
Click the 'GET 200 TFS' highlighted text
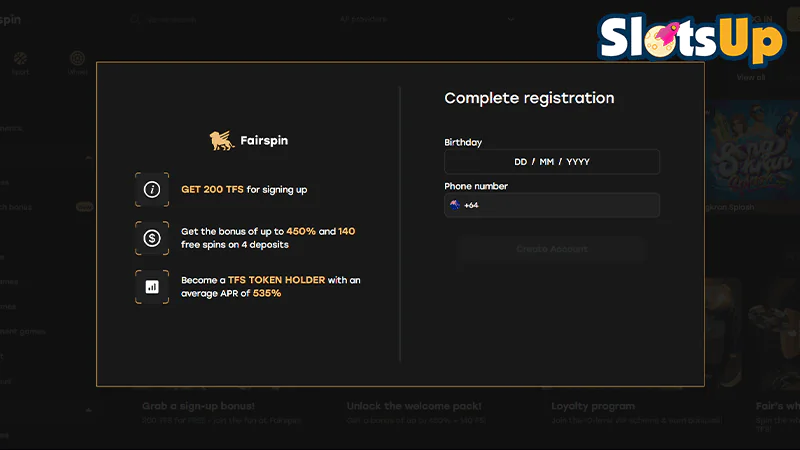(212, 189)
